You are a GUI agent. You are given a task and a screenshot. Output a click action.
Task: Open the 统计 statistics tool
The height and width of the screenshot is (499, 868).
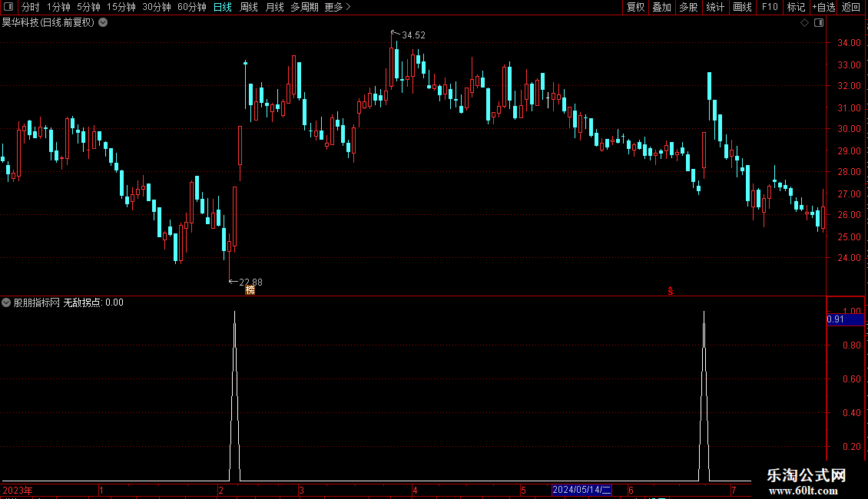714,7
